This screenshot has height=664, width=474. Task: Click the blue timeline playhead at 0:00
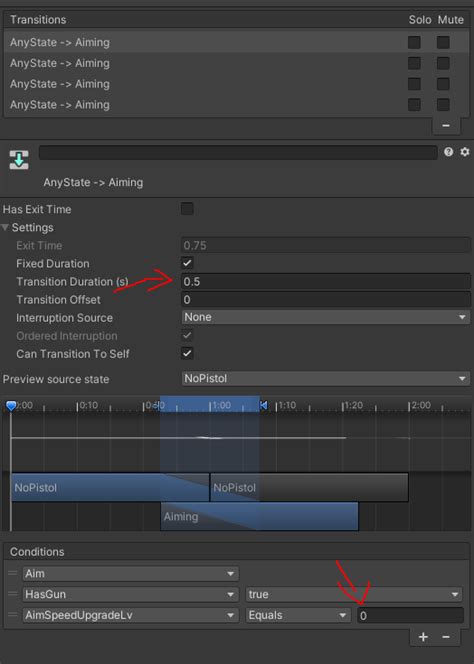click(x=11, y=406)
